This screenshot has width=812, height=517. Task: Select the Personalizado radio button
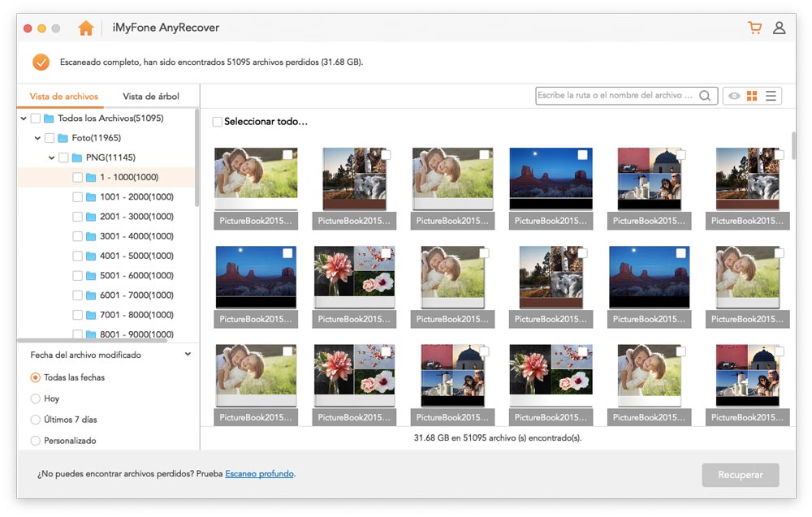35,441
